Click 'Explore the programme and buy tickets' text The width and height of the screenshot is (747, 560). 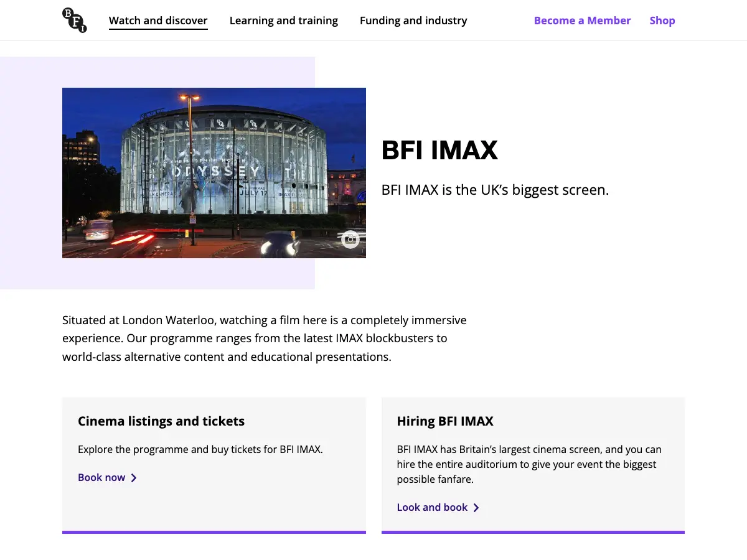(x=200, y=449)
